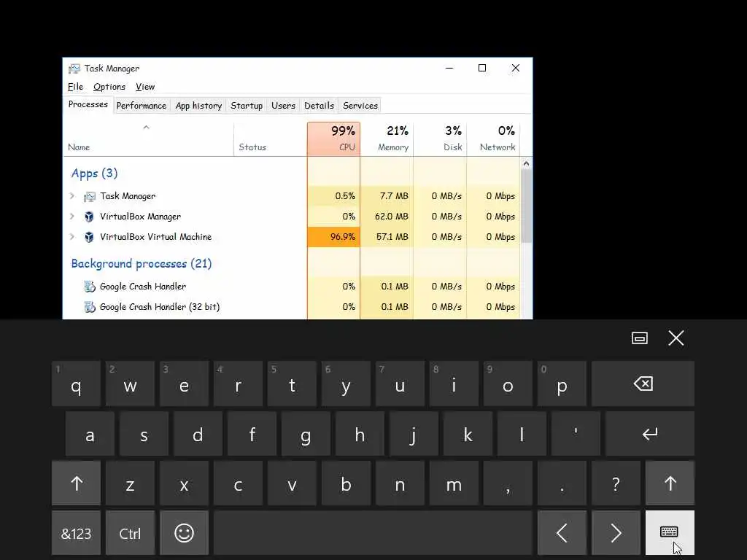This screenshot has height=560, width=747.
Task: Select the Task Manager app row icon
Action: (x=89, y=196)
